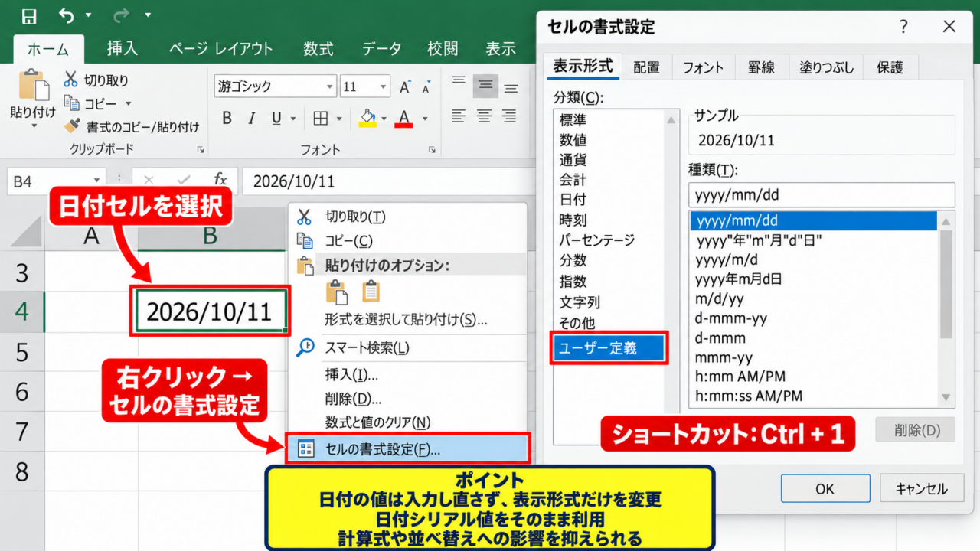Toggle Underline formatting
The width and height of the screenshot is (980, 551).
click(x=276, y=118)
